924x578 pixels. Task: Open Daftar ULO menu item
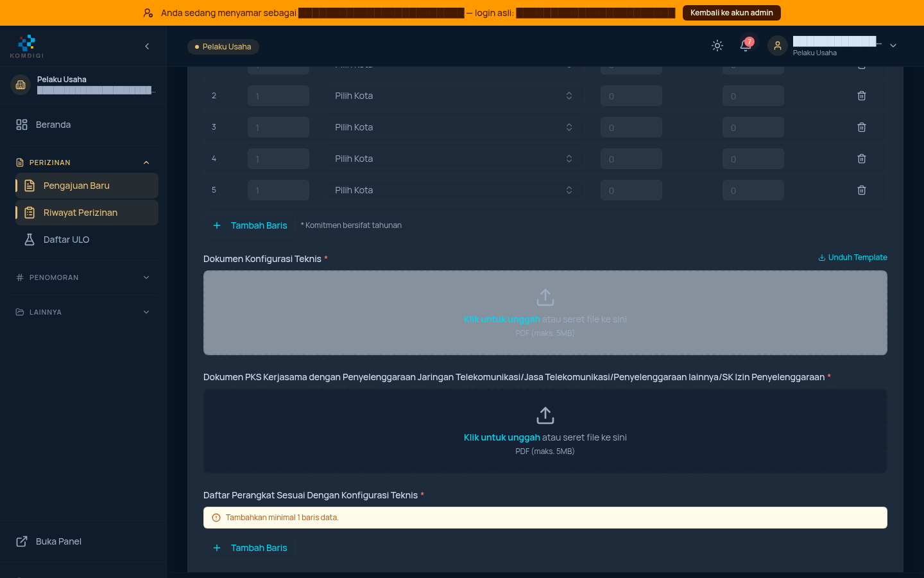coord(87,240)
